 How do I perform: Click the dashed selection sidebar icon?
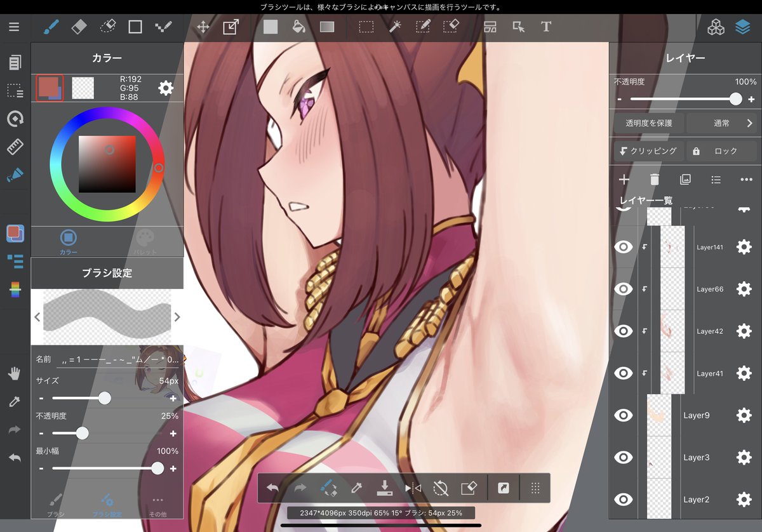(x=15, y=91)
